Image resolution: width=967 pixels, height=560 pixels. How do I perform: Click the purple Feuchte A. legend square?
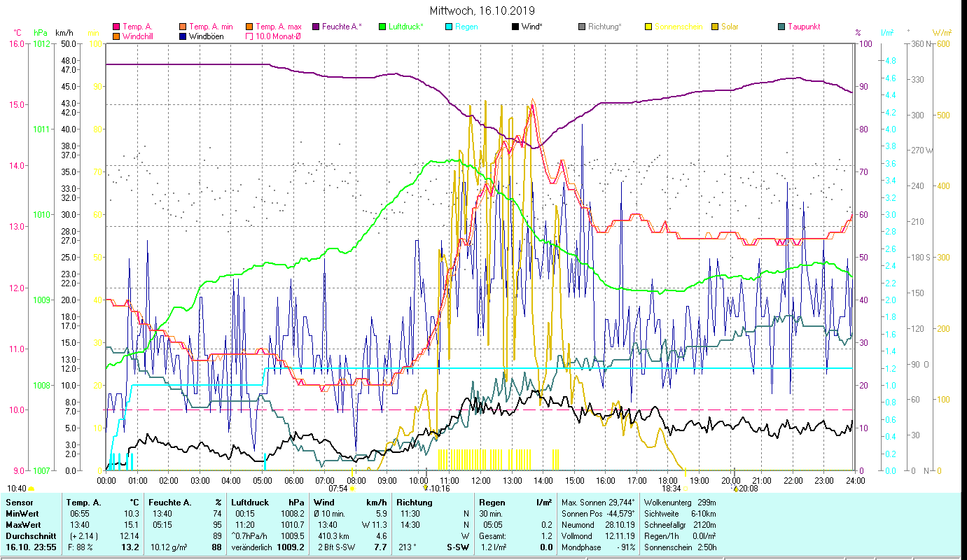tap(316, 27)
